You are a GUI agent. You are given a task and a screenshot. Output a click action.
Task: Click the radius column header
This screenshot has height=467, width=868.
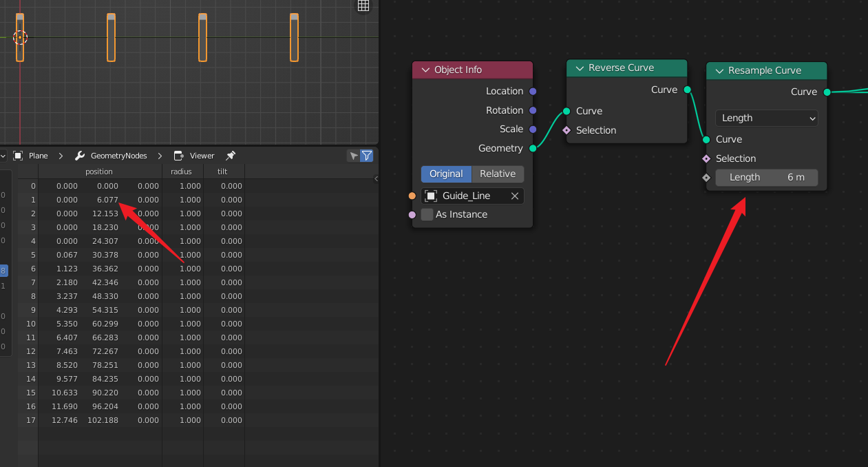point(182,172)
